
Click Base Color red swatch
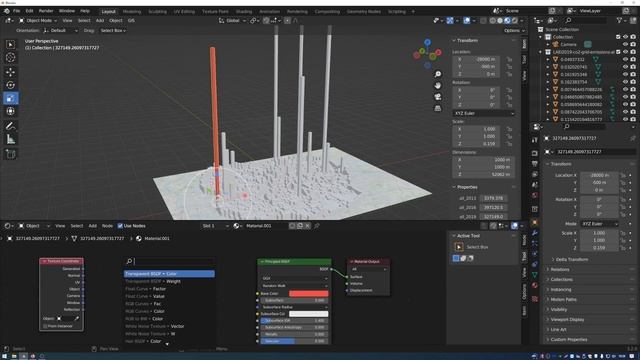pos(309,293)
